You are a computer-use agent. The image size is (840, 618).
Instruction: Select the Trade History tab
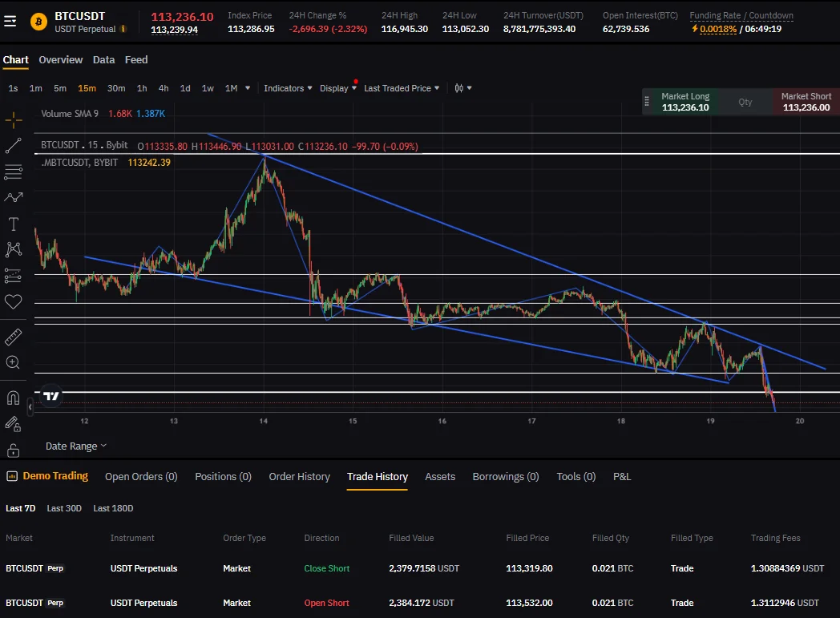click(x=378, y=477)
